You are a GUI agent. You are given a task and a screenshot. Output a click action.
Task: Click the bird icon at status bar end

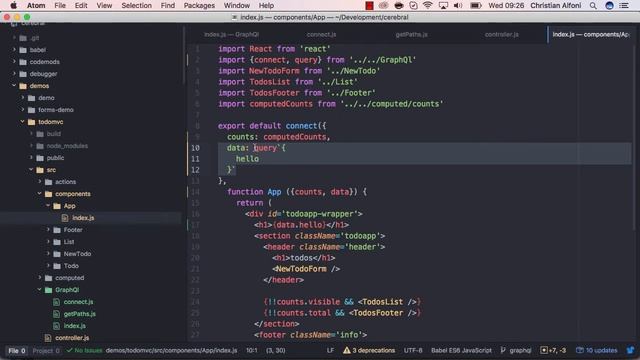tap(631, 350)
